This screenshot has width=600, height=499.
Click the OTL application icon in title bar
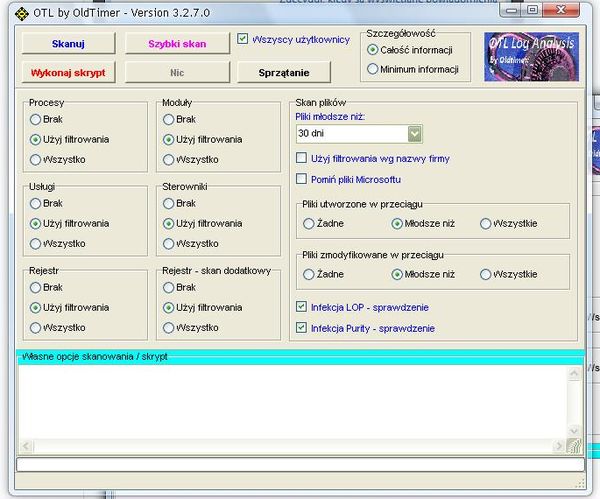(x=22, y=14)
